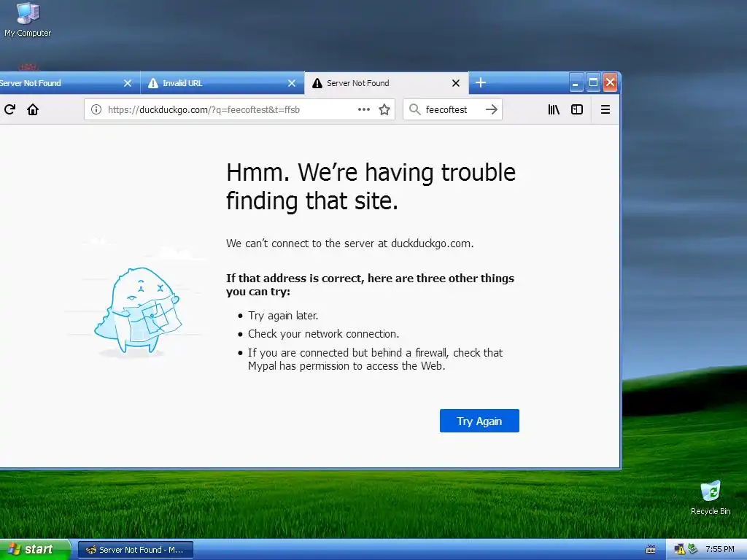Close the active Server Not Found tab

tap(456, 83)
